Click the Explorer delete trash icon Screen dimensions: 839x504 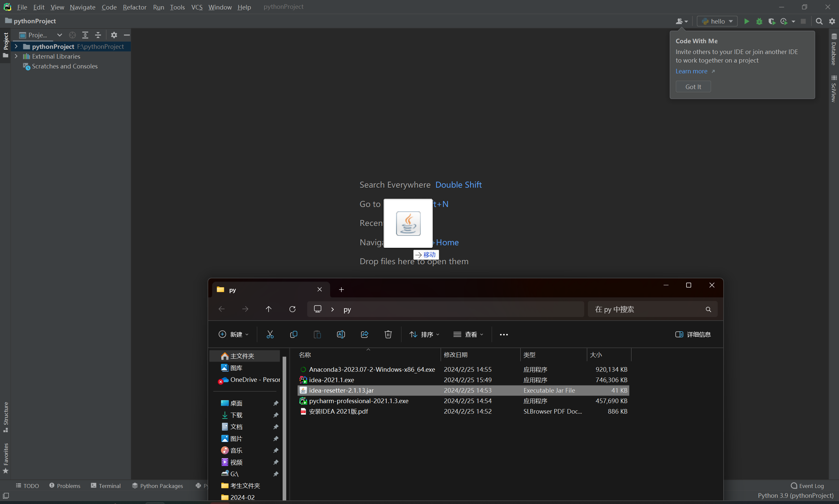click(x=388, y=335)
